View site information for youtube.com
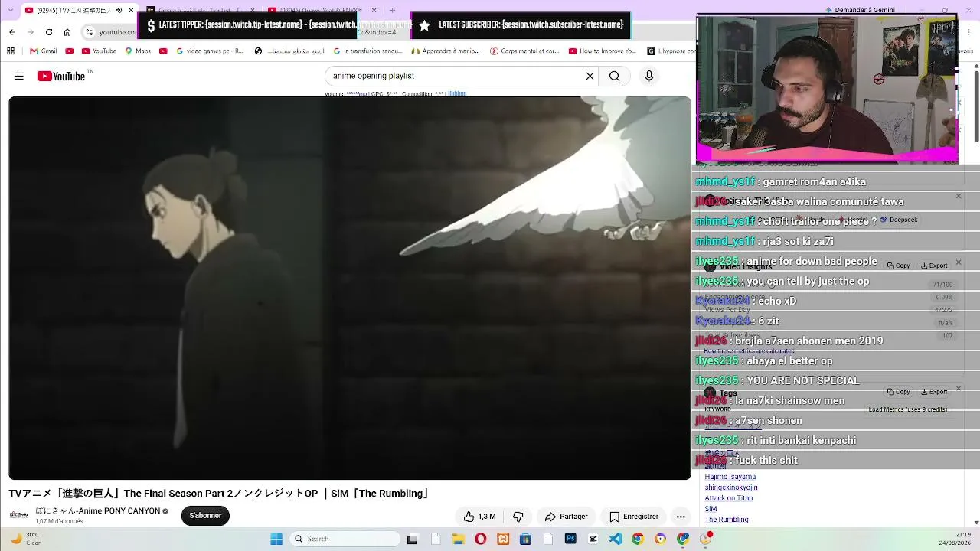The image size is (980, 551). [x=90, y=32]
